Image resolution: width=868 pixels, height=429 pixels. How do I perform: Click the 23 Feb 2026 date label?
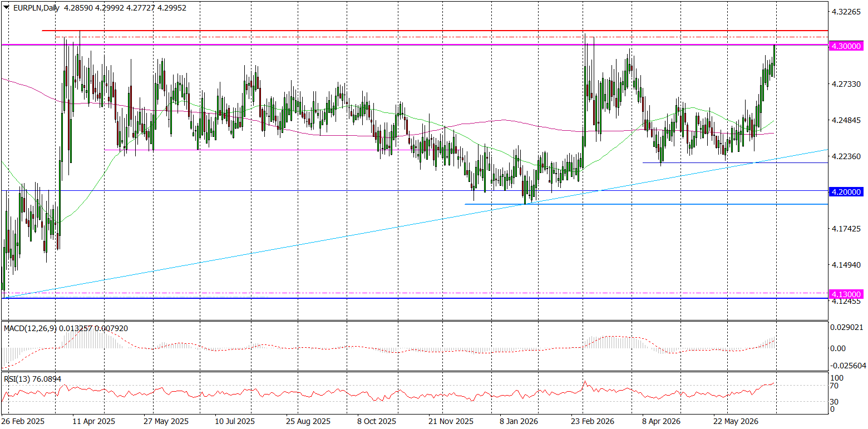tap(591, 422)
